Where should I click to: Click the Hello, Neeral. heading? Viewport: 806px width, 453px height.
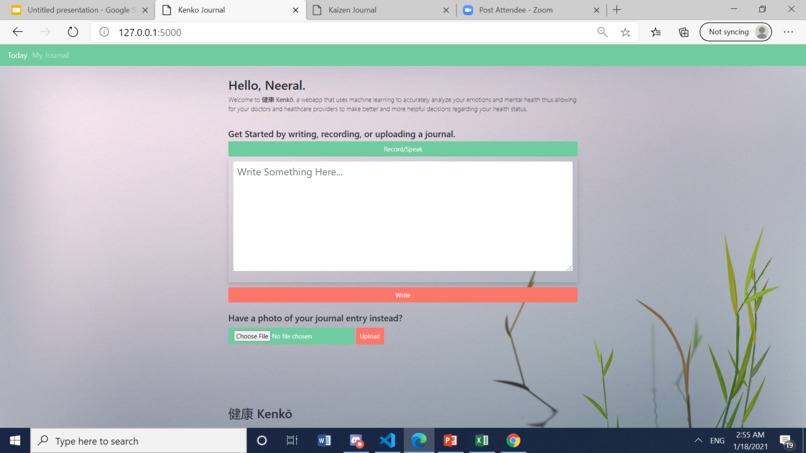(x=267, y=85)
